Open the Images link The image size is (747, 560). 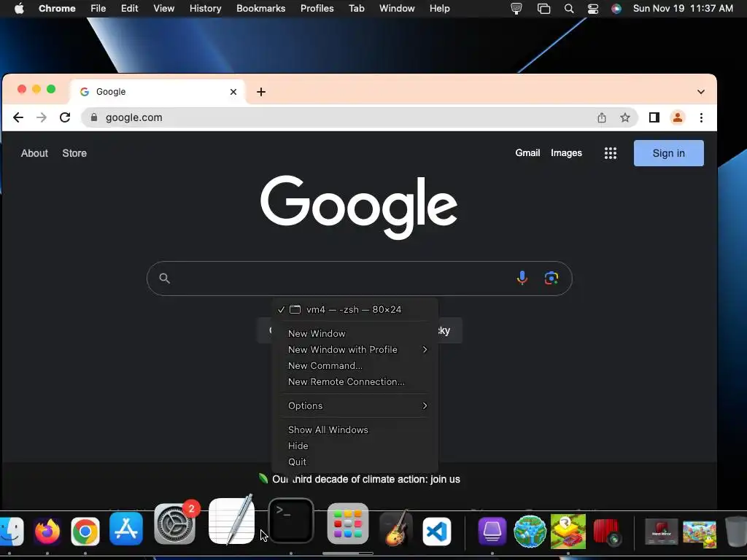coord(566,153)
